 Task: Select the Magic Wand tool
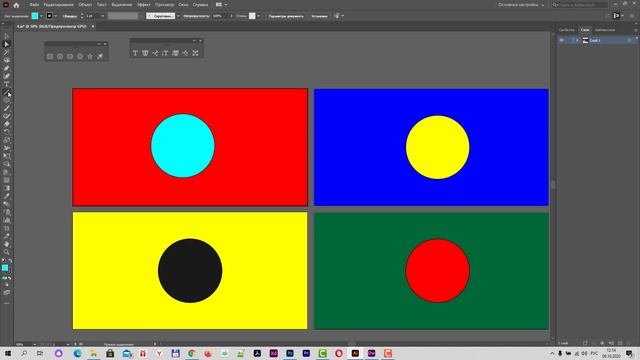click(7, 52)
